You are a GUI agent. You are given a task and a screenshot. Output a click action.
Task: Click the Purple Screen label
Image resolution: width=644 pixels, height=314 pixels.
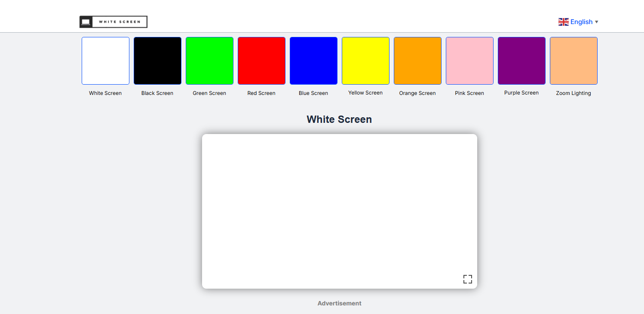click(521, 93)
